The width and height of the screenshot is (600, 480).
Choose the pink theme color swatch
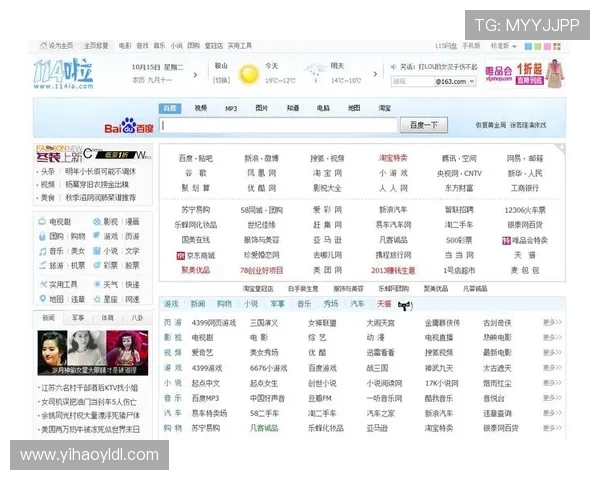tap(547, 46)
